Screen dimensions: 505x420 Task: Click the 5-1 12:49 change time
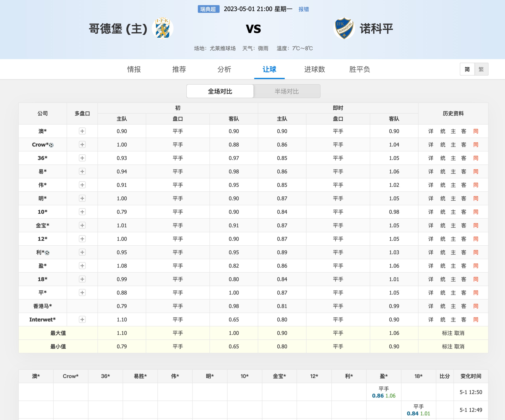coord(471,410)
